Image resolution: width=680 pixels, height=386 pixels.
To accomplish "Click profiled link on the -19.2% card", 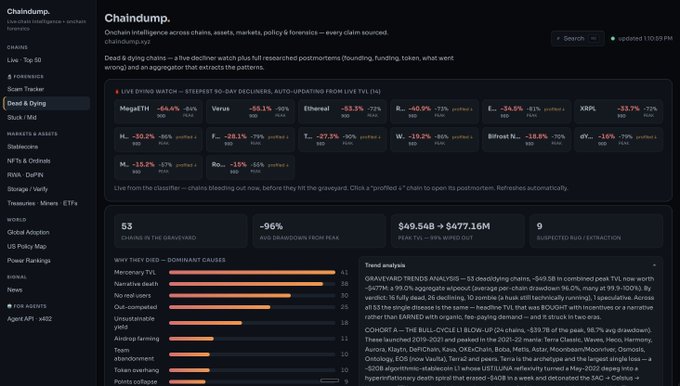I will click(x=462, y=137).
